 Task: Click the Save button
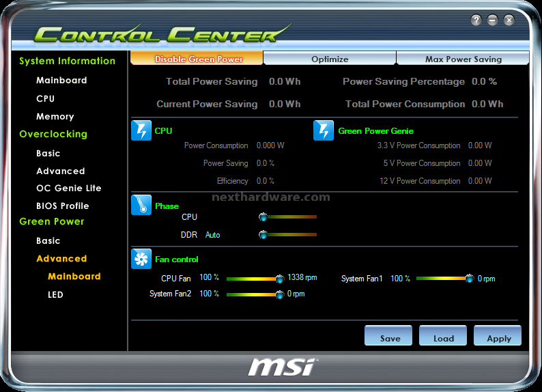pyautogui.click(x=388, y=335)
